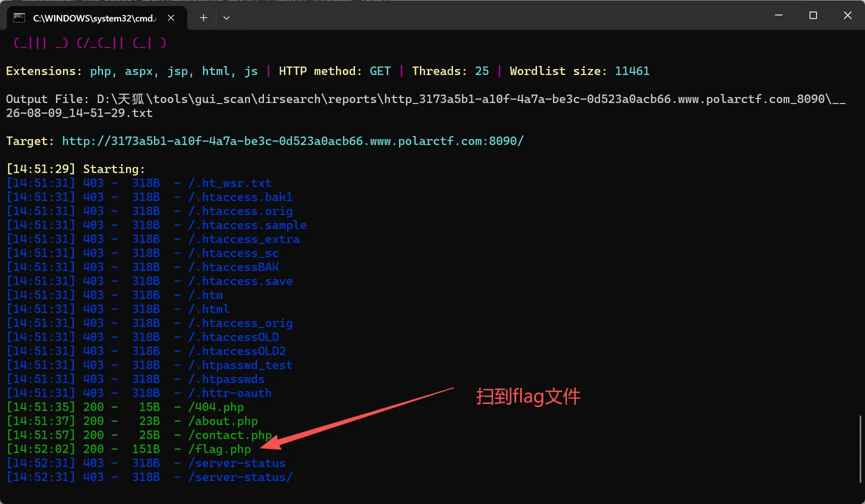This screenshot has height=504, width=865.
Task: Open a new terminal tab
Action: [203, 18]
